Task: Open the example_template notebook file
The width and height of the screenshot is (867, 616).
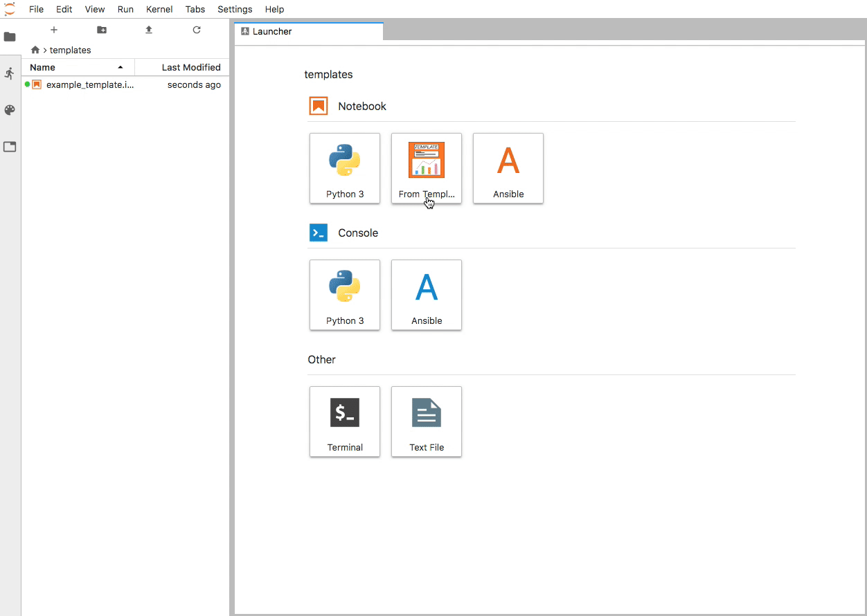Action: [x=90, y=84]
